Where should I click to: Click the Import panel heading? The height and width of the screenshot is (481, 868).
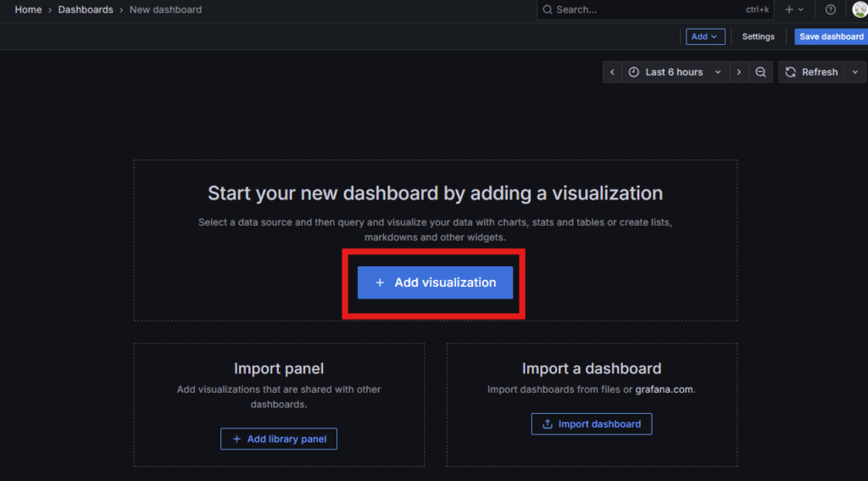click(x=278, y=368)
